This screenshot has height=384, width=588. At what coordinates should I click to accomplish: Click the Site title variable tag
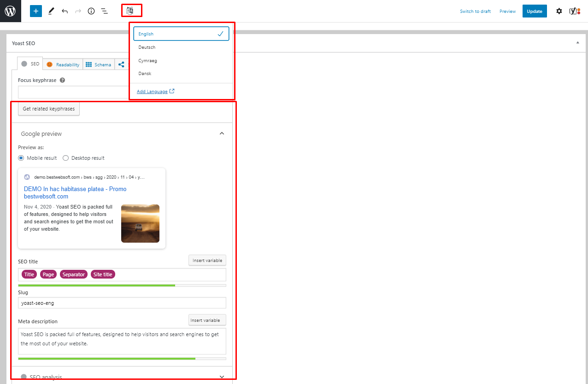pyautogui.click(x=103, y=274)
